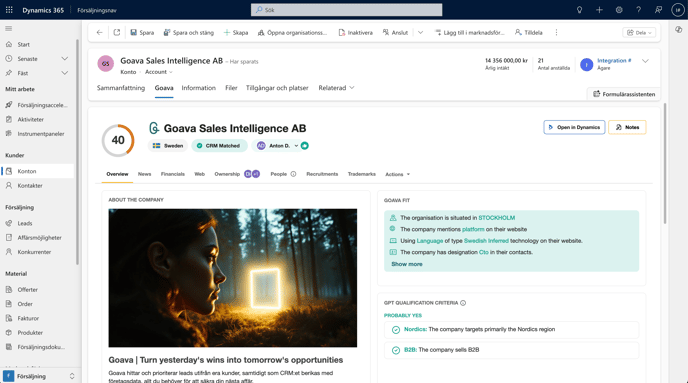Image resolution: width=688 pixels, height=383 pixels.
Task: Switch to the Web tab
Action: 200,174
